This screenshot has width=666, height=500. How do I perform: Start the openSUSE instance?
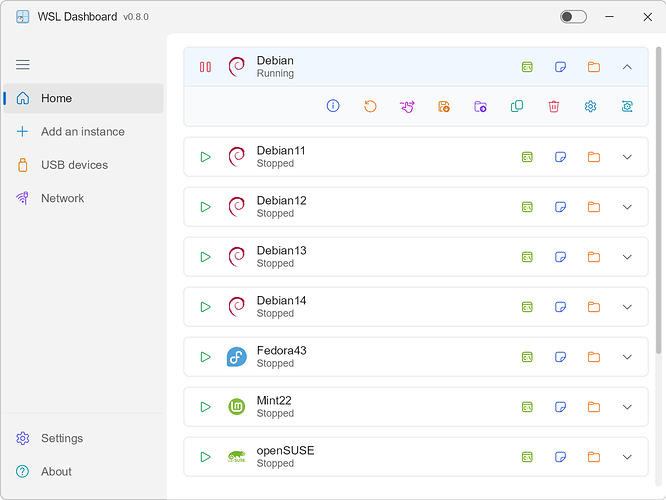(206, 457)
